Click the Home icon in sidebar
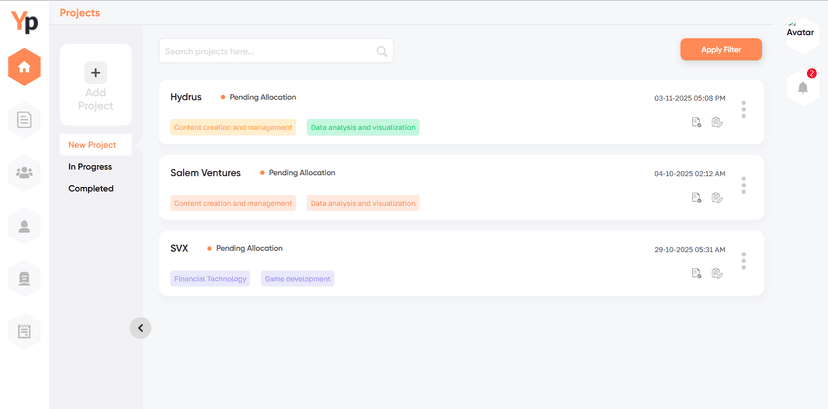Viewport: 828px width, 409px height. click(x=24, y=67)
